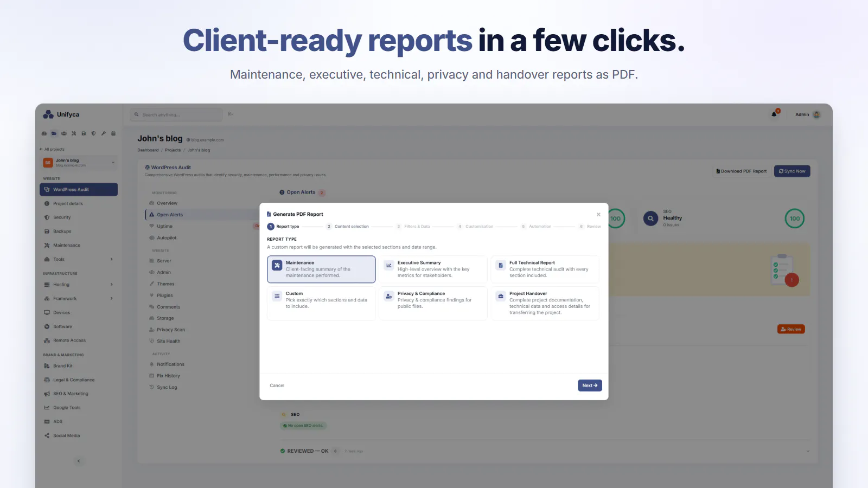The image size is (868, 488).
Task: Click the calendar icon in sidebar toolbar
Action: (113, 133)
